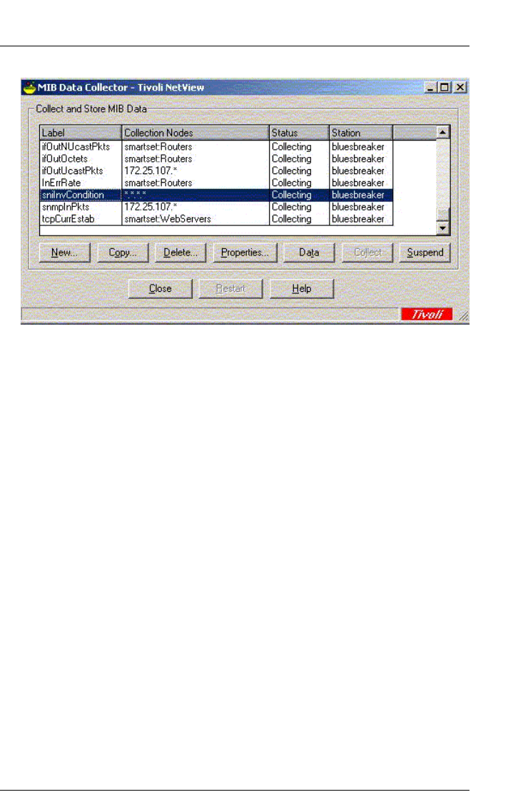Minimize the MIB Data Collector window
The height and width of the screenshot is (812, 513).
431,88
